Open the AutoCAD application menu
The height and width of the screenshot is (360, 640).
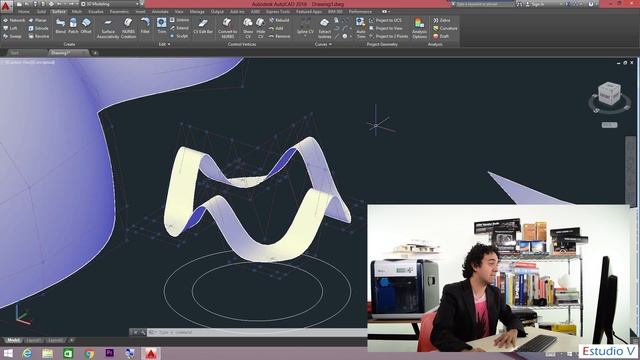6,6
